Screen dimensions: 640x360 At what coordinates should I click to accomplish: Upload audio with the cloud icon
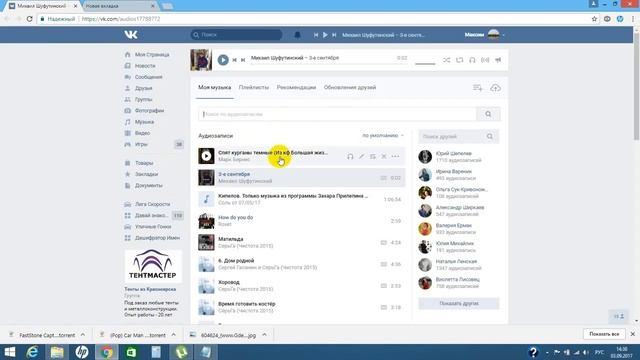click(495, 88)
